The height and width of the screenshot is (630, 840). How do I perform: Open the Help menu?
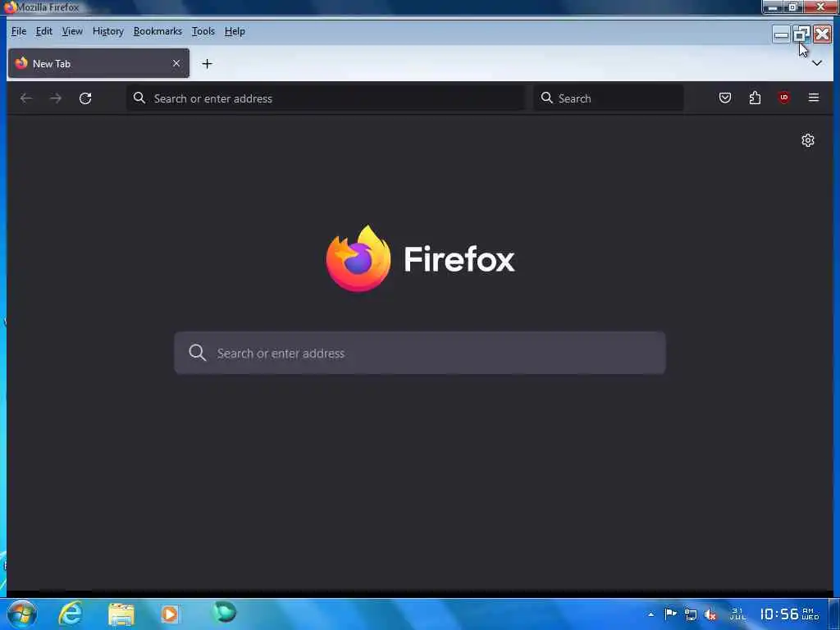(235, 31)
